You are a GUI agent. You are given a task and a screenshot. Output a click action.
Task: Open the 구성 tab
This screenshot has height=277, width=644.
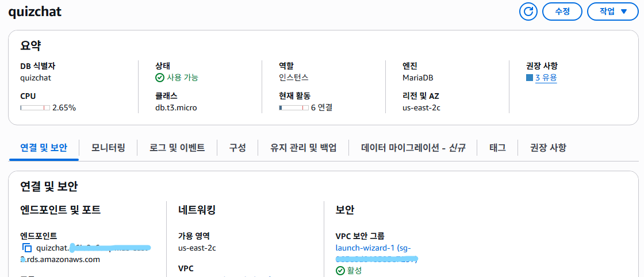point(237,148)
